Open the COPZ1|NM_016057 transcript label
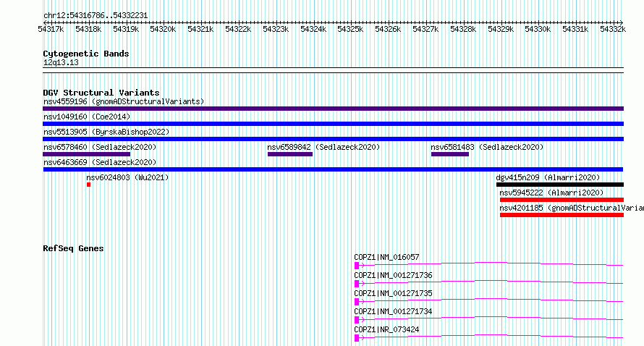644x346 pixels. (386, 257)
